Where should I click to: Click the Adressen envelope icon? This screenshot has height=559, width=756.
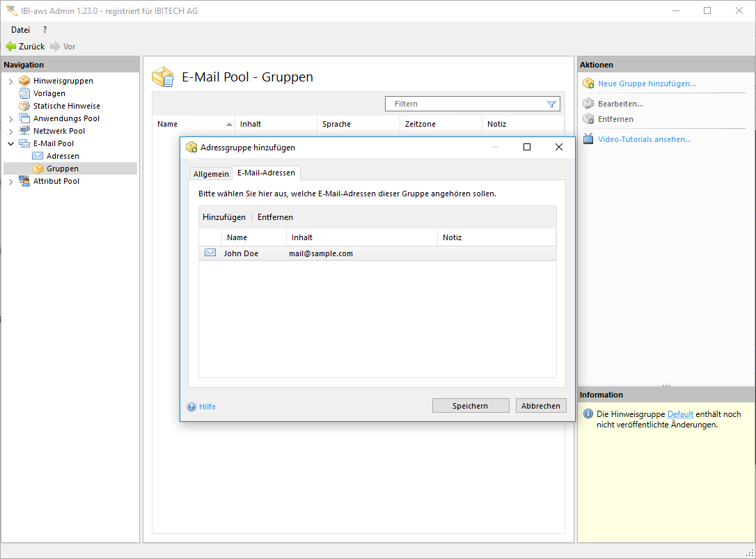(38, 156)
